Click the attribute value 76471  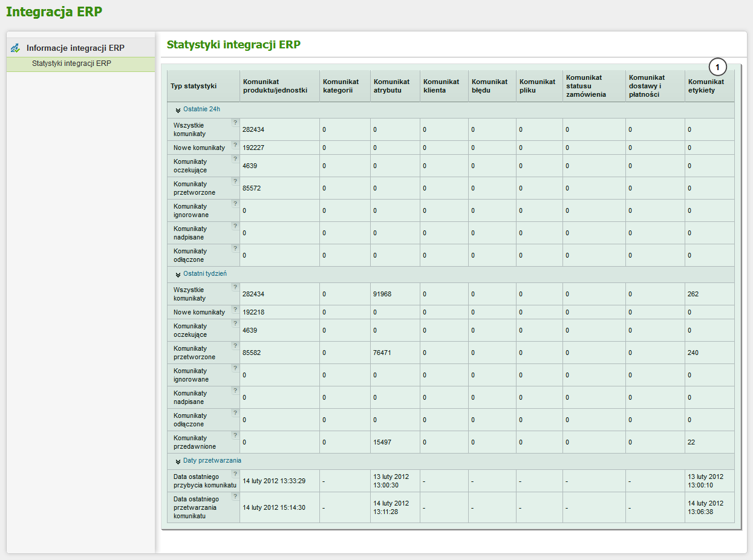(382, 353)
